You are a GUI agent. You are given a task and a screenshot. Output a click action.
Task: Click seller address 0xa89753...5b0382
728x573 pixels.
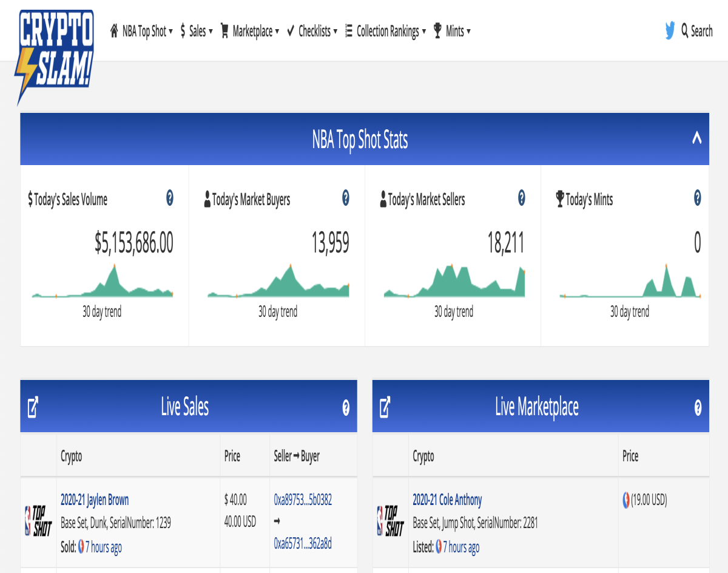coord(303,500)
